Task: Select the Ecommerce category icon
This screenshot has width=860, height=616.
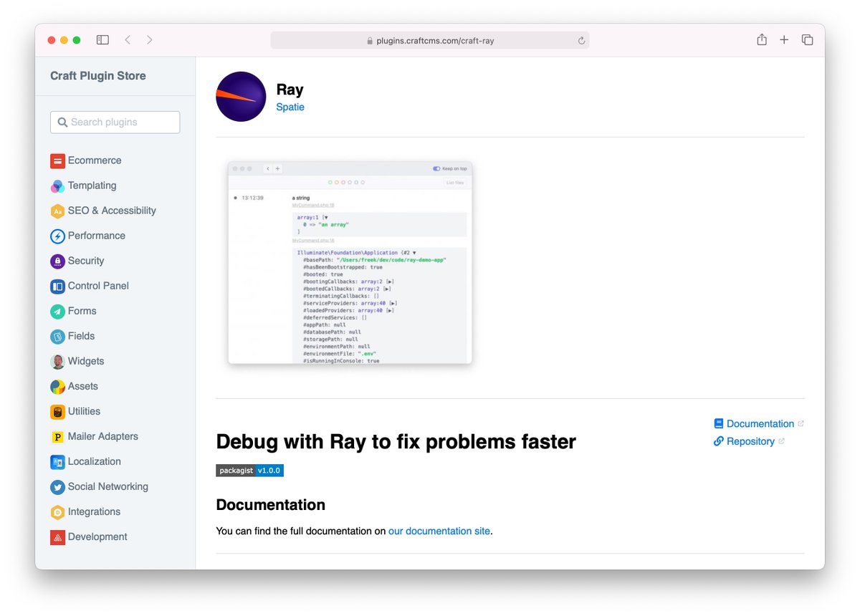Action: 57,160
